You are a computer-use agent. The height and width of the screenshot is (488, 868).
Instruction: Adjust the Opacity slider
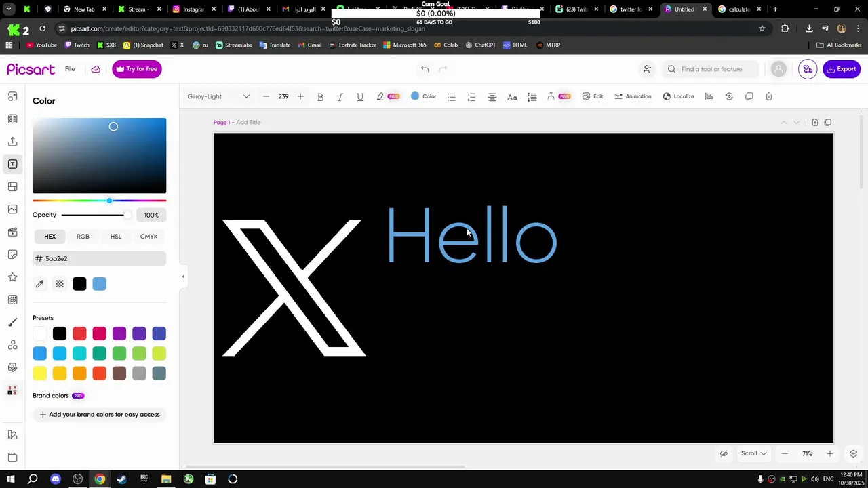96,215
